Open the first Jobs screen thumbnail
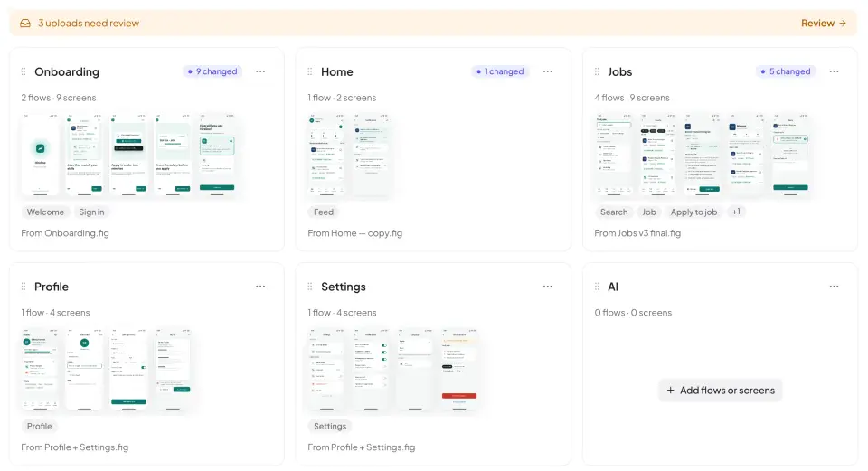Image resolution: width=868 pixels, height=471 pixels. pos(614,155)
